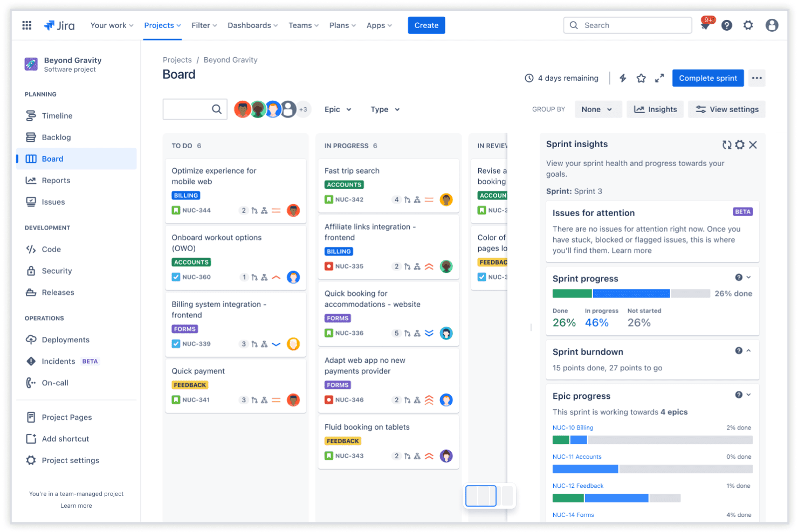Open Reports in the sidebar
This screenshot has width=798, height=532.
(x=76, y=181)
